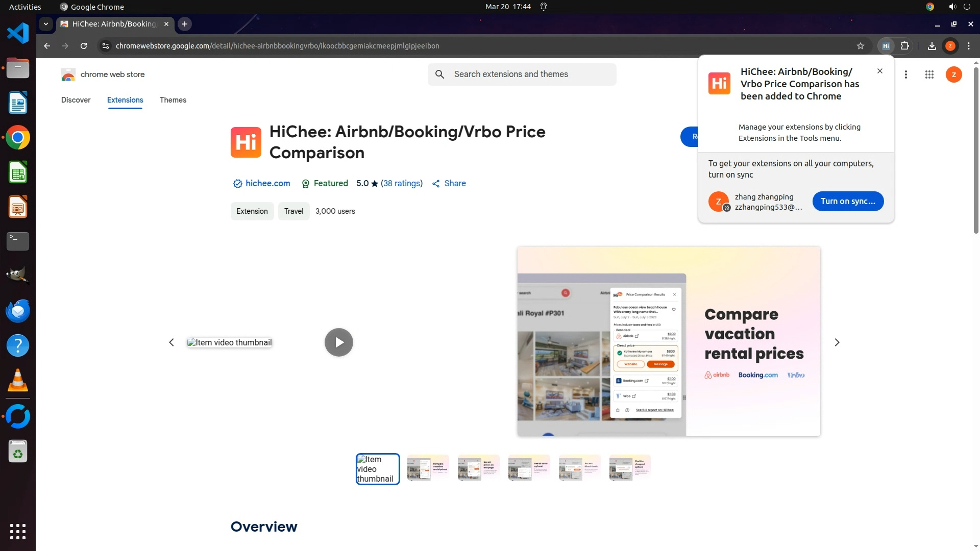
Task: Open the Extensions puzzle-piece menu
Action: tap(905, 46)
